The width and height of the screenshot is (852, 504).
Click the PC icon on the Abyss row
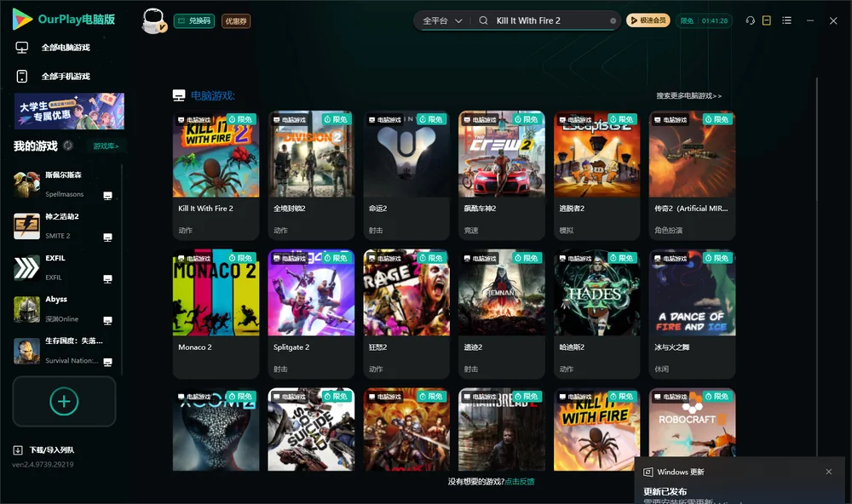[x=107, y=320]
